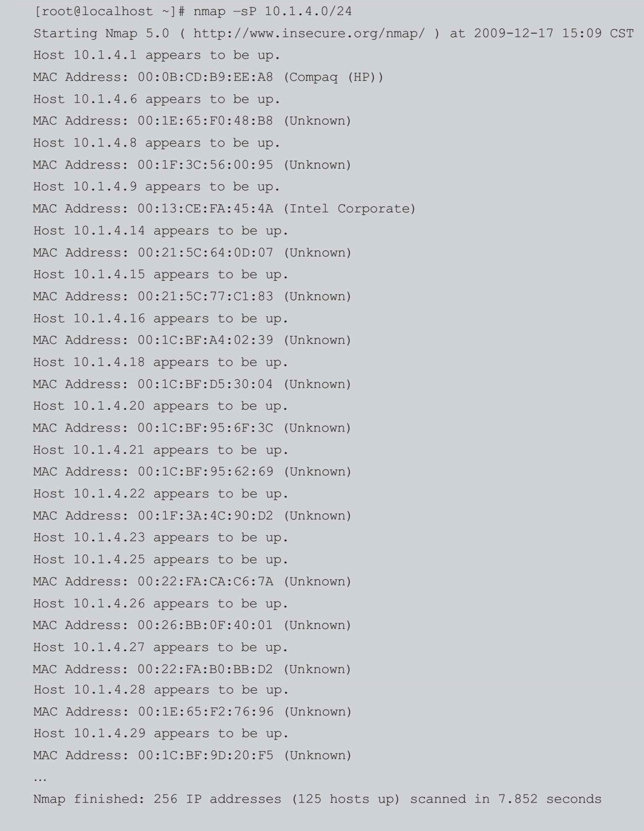Select the Host 10.1.4.8 line

(156, 143)
